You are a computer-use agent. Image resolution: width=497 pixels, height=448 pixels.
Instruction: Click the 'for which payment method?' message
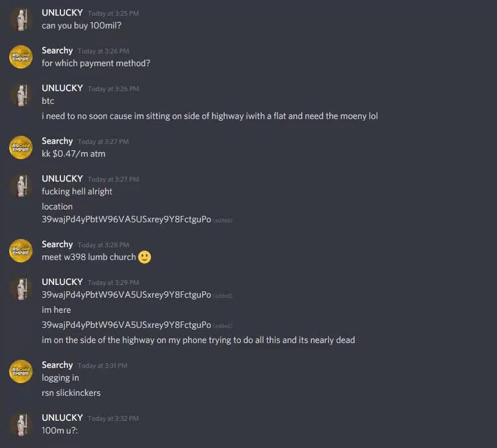click(x=96, y=63)
